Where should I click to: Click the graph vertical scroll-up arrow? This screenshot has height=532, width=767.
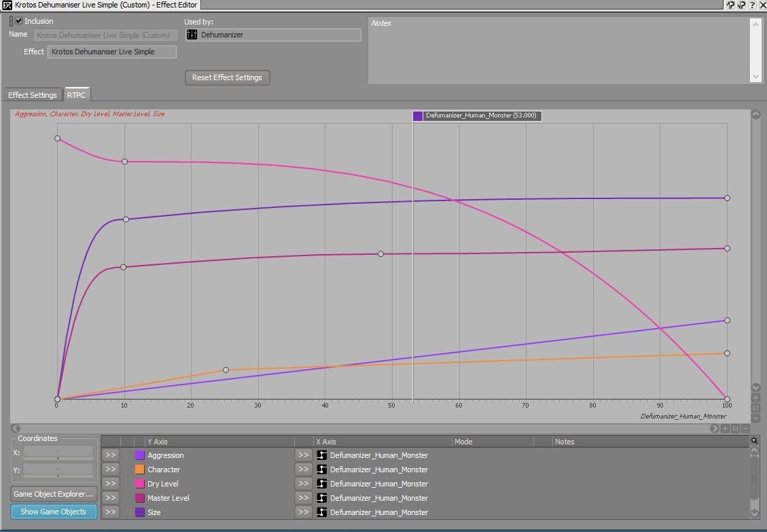coord(755,115)
